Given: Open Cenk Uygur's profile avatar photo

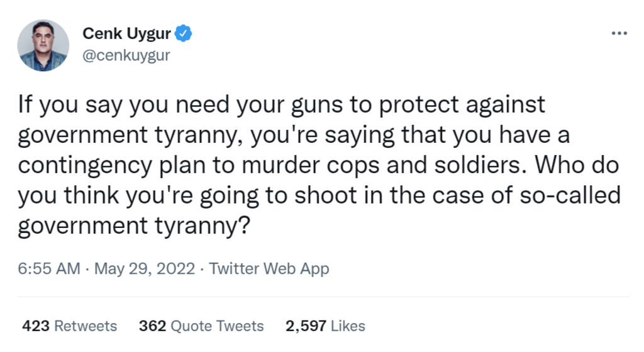Looking at the screenshot, I should [x=43, y=45].
